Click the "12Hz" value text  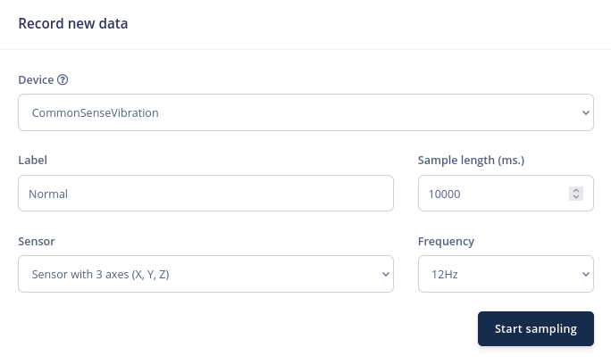coord(445,274)
